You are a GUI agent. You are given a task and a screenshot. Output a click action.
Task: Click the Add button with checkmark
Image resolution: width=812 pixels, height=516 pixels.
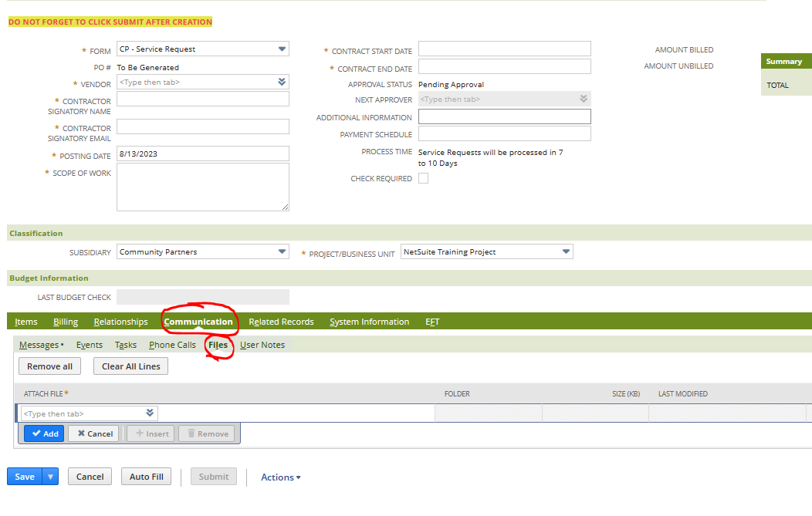[44, 433]
